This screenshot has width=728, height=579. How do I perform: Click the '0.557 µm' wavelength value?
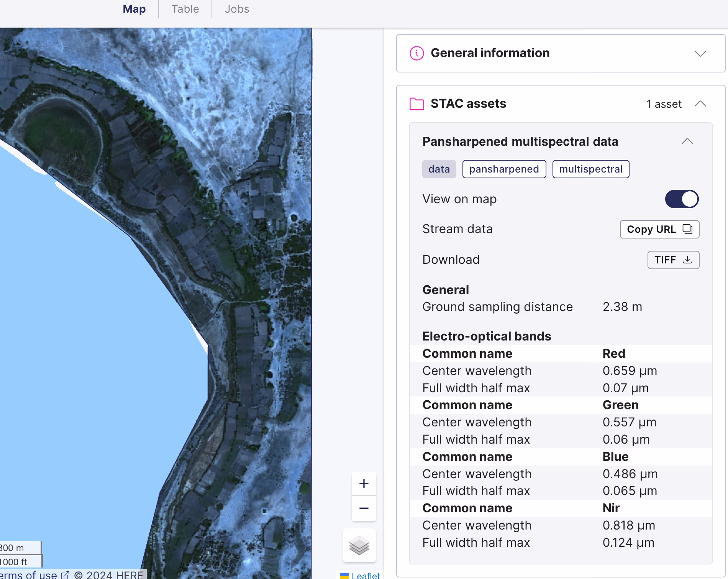(630, 422)
